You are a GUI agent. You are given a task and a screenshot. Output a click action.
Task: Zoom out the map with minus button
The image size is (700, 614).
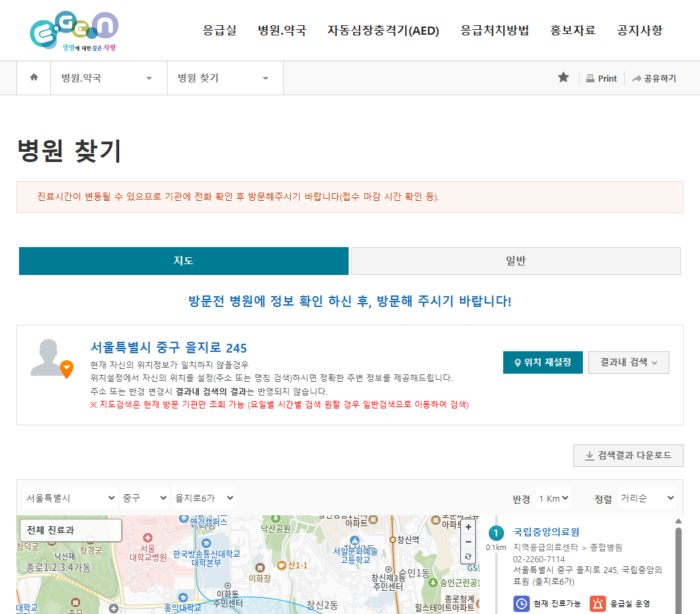point(468,542)
